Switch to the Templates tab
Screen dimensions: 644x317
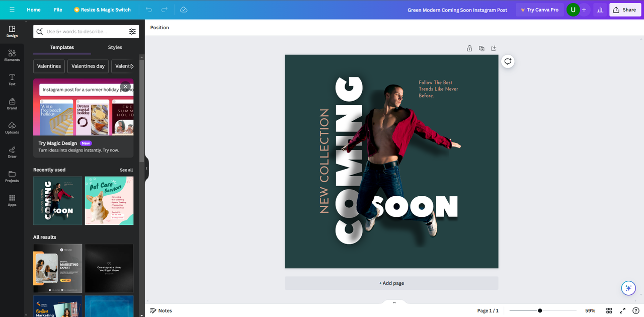click(x=62, y=47)
